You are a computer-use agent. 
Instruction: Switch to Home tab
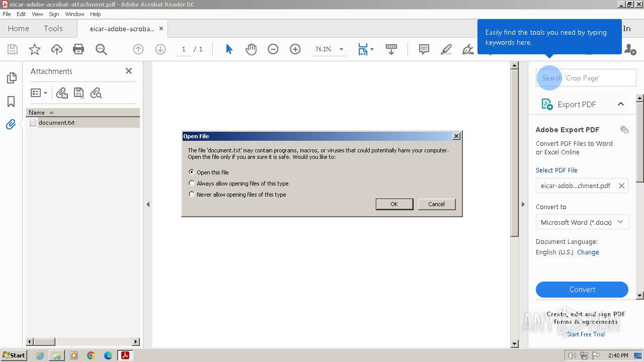tap(19, 29)
